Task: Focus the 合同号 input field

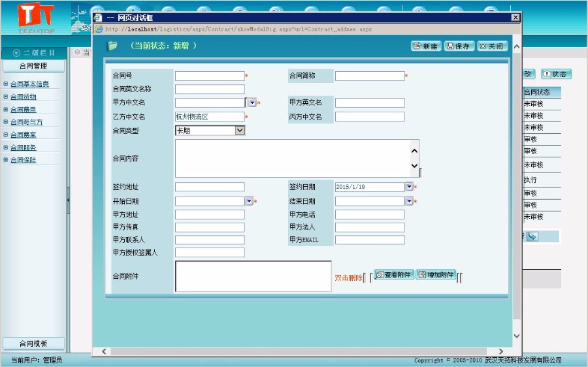Action: pos(210,76)
